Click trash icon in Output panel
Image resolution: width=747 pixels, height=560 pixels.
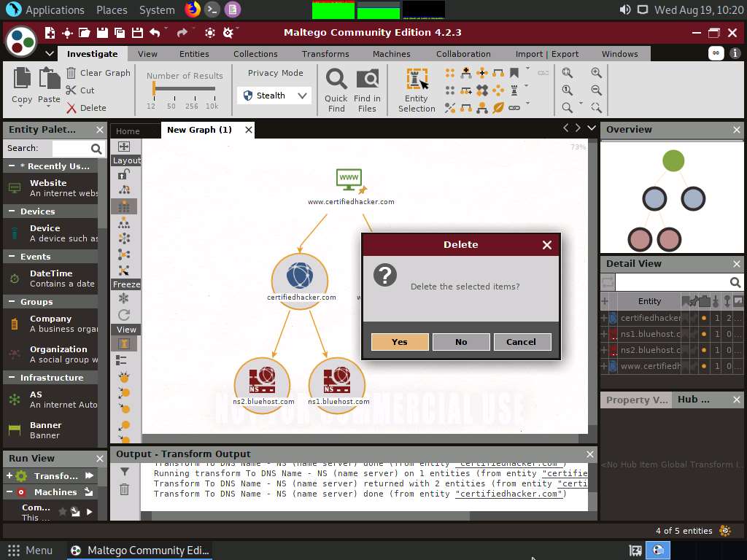124,489
